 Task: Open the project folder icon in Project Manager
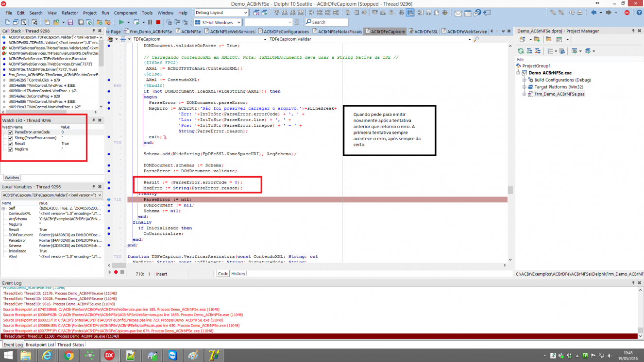pos(537,39)
